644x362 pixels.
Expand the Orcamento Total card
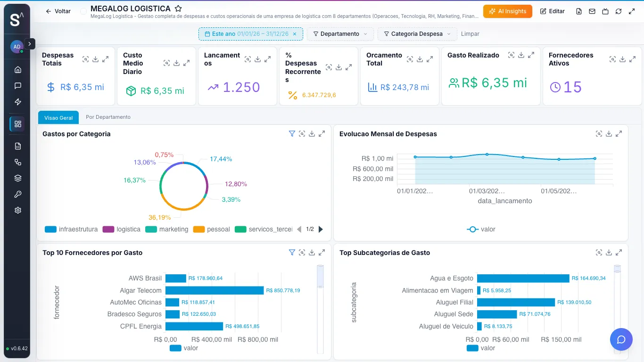(x=429, y=59)
